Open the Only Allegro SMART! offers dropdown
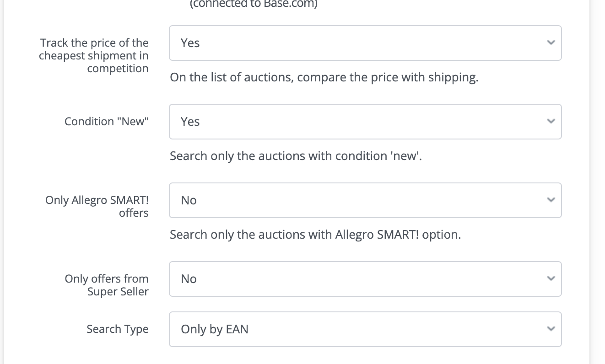 point(365,200)
